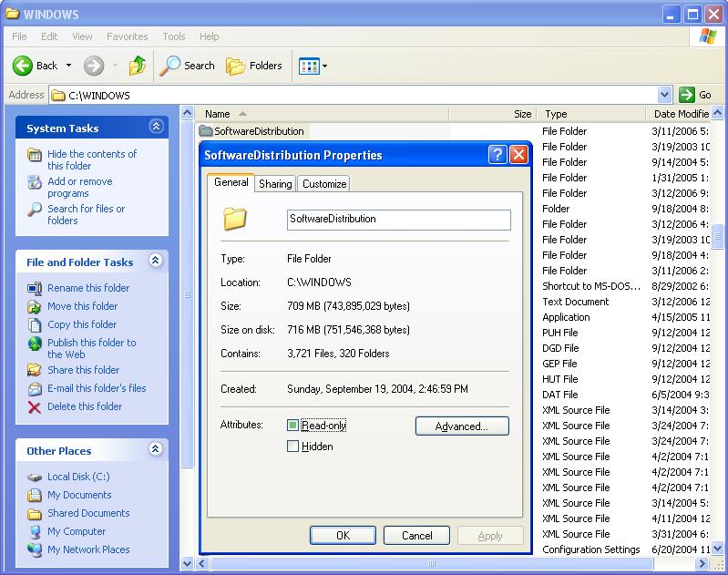Sort by the Name column header
This screenshot has height=575, width=728.
[322, 114]
